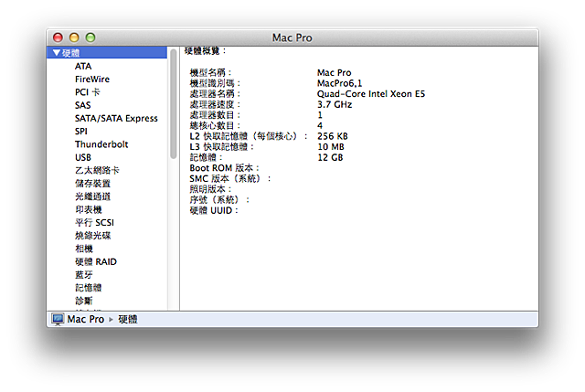Click the 256 KB L2 cache value
This screenshot has height=392, width=585.
[333, 136]
